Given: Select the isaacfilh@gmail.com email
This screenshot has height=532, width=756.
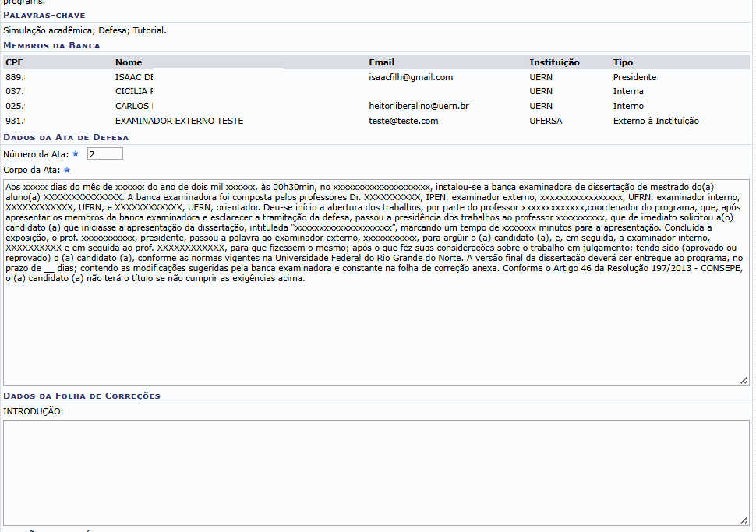Looking at the screenshot, I should pos(411,77).
